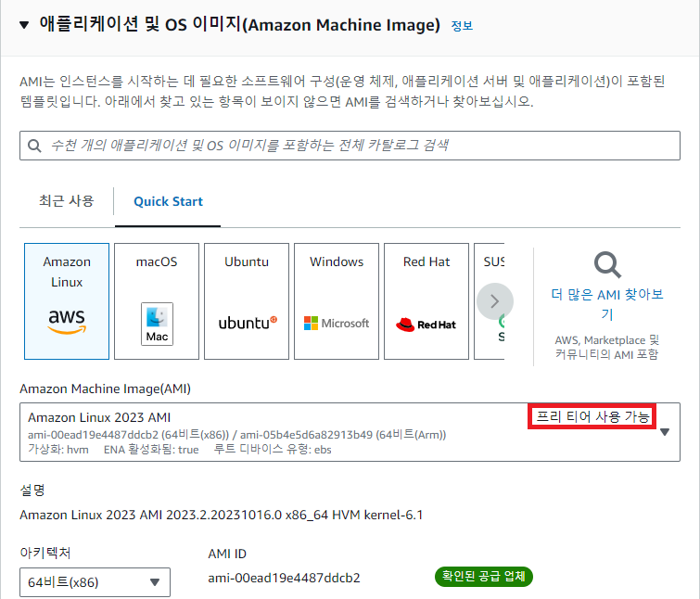
Task: Open the 64비트(x86) architecture dropdown
Action: coord(95,582)
